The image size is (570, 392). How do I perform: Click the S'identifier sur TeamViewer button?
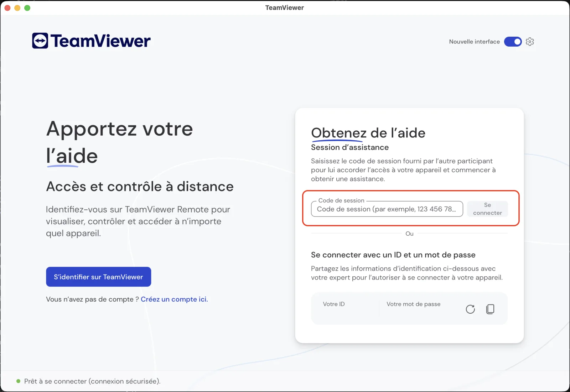coord(98,277)
